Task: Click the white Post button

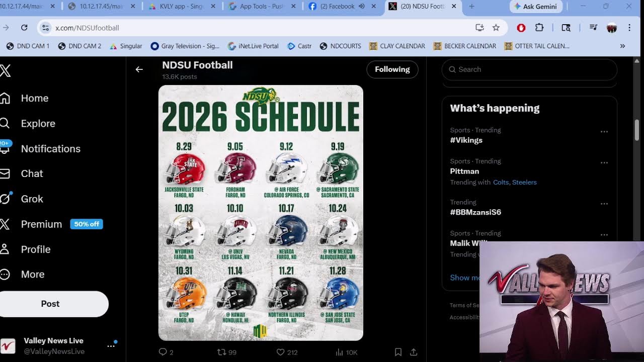Action: (x=50, y=304)
